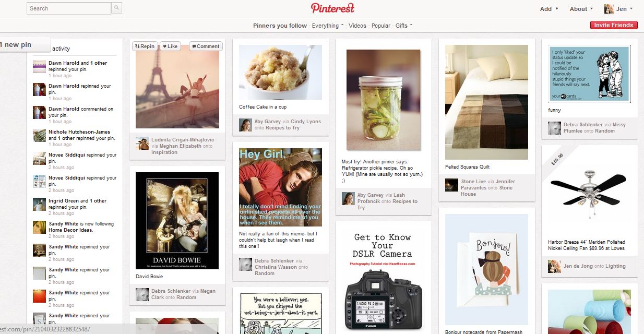Image resolution: width=644 pixels, height=334 pixels.
Task: Like the Eiffel Tower pin
Action: pos(170,46)
